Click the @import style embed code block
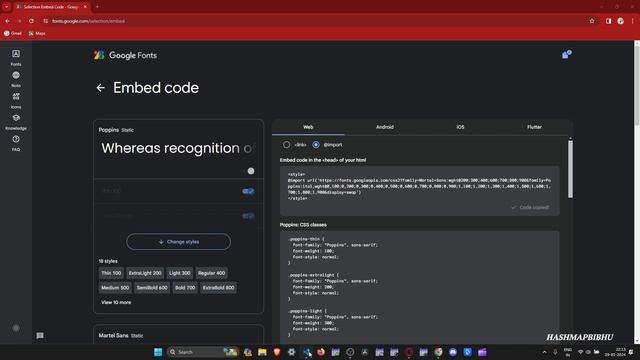Viewport: 640px width, 360px height. point(420,191)
